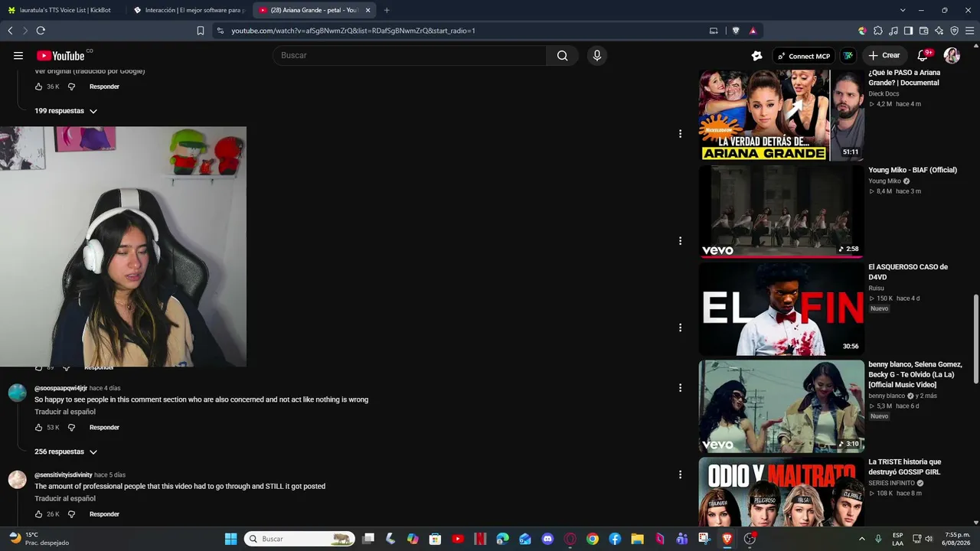The width and height of the screenshot is (980, 551).
Task: Open the Brave Wallet icon
Action: tap(924, 31)
